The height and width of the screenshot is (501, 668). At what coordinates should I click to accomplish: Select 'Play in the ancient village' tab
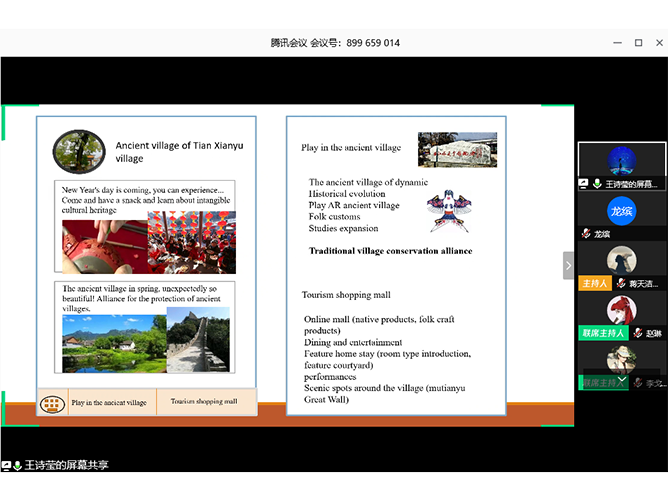tap(109, 403)
